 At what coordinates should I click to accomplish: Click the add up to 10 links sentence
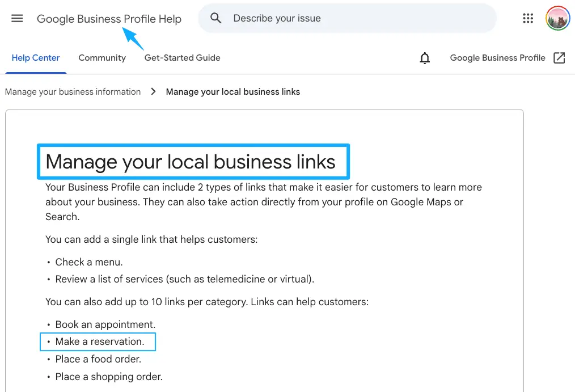tap(207, 302)
